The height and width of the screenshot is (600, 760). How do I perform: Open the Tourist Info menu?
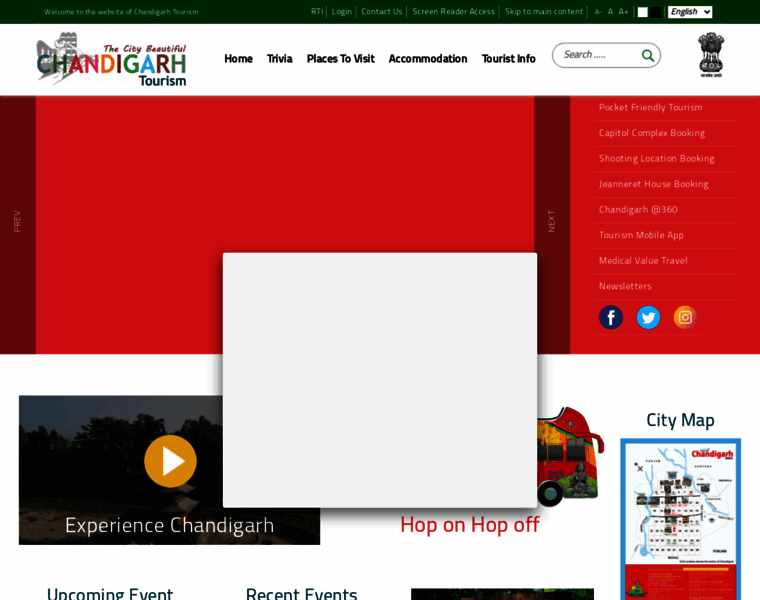point(508,59)
